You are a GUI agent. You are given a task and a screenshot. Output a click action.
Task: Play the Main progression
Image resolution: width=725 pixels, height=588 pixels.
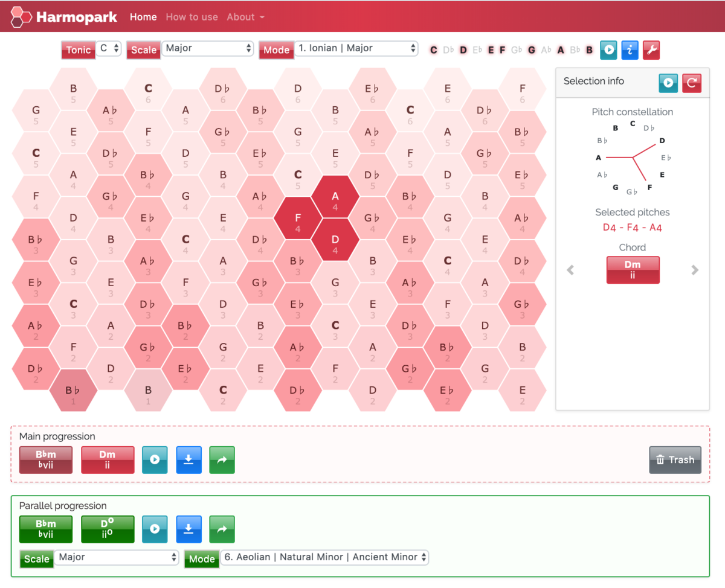(155, 460)
